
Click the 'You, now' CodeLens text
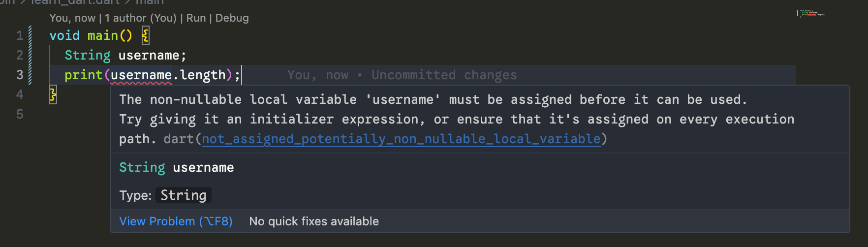[72, 18]
